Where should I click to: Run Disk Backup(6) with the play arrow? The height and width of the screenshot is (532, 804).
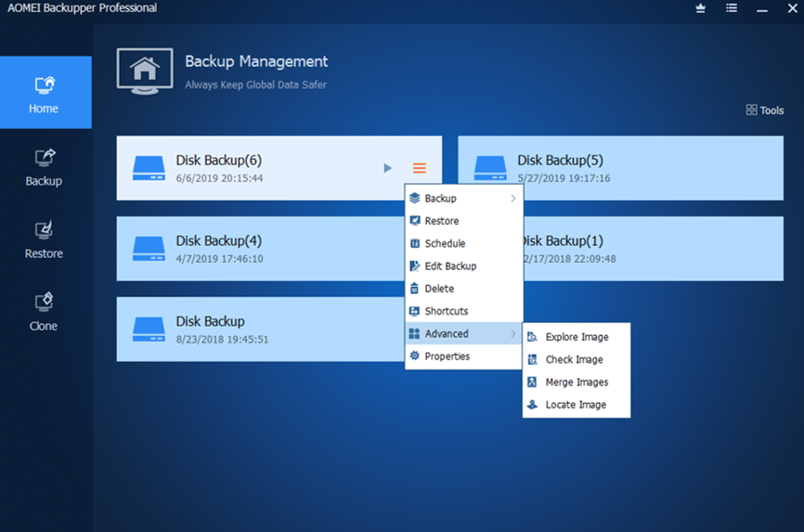coord(388,168)
